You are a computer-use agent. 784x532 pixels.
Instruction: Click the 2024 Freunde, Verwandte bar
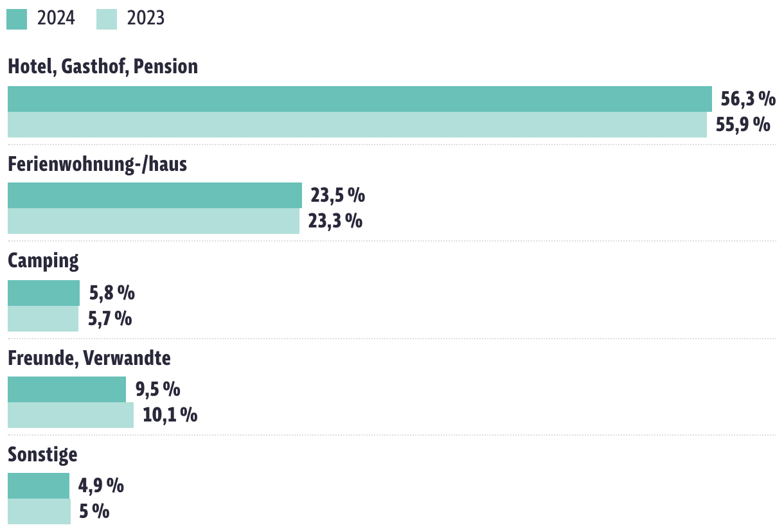click(67, 389)
